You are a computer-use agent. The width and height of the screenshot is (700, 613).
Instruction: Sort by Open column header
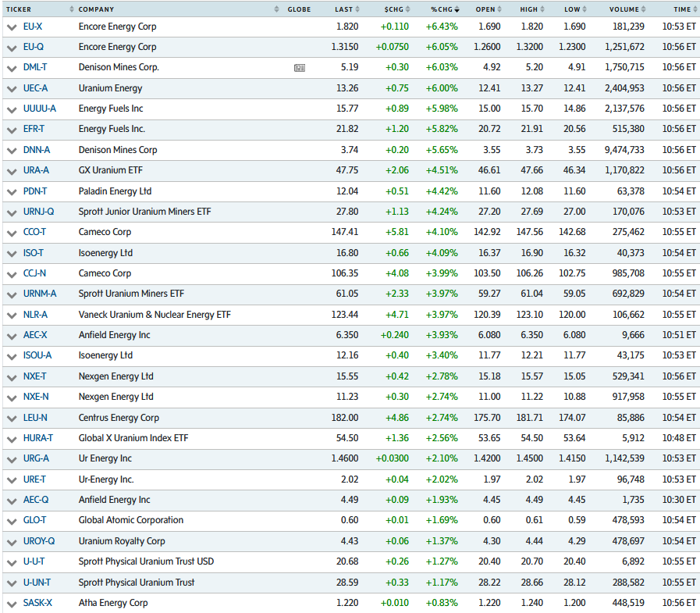pos(489,9)
